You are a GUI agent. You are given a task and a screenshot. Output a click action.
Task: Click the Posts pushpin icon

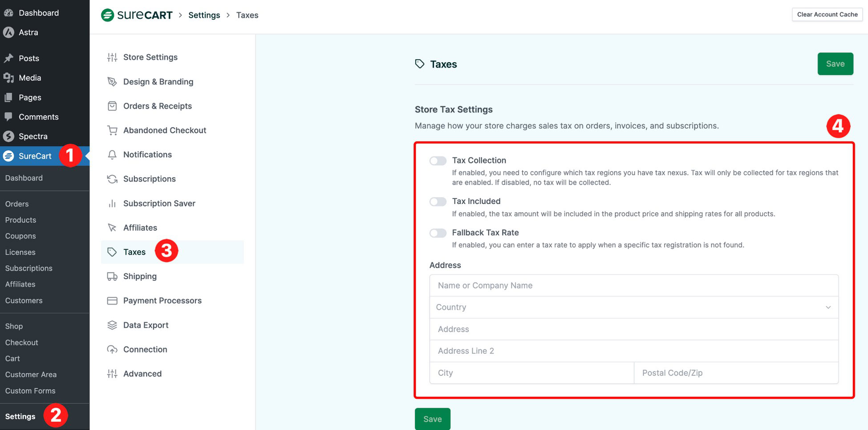tap(8, 58)
